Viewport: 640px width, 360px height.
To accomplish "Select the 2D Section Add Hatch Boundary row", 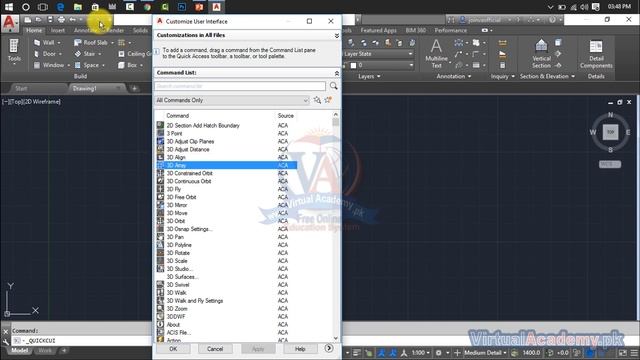I will coord(227,125).
